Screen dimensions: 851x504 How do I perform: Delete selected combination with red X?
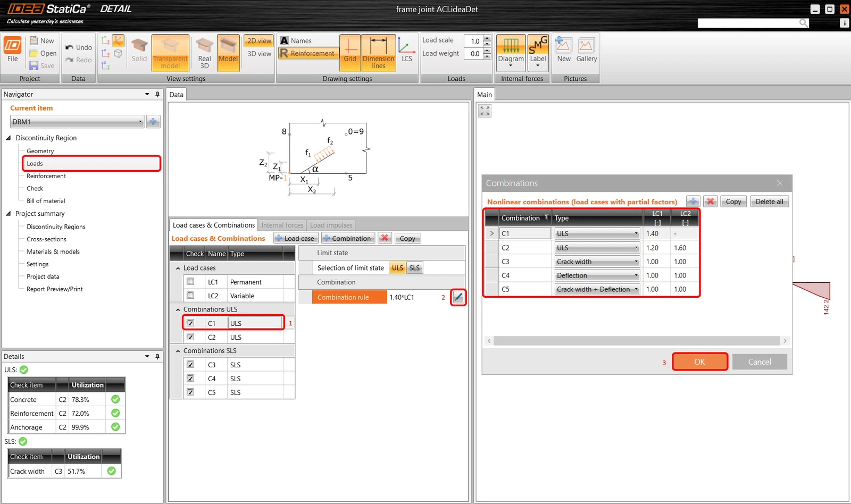tap(710, 201)
